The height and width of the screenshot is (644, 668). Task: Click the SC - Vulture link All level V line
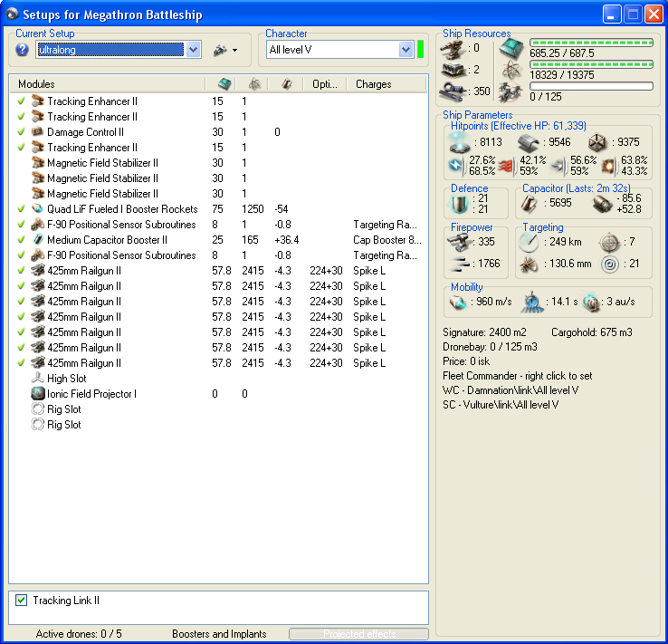pos(501,405)
